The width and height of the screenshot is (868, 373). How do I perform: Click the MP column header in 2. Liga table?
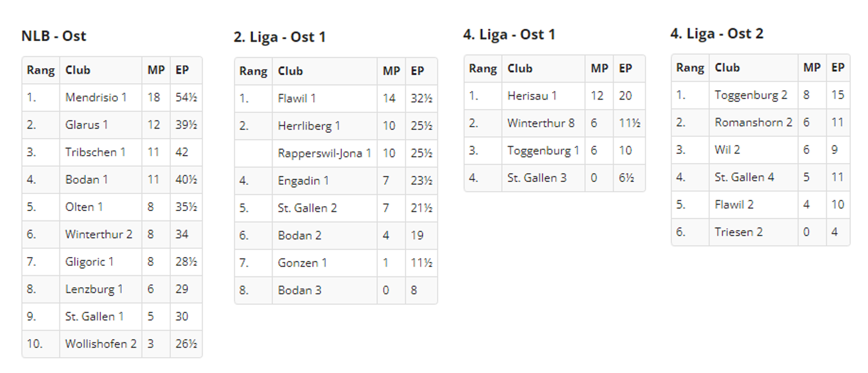[x=391, y=71]
